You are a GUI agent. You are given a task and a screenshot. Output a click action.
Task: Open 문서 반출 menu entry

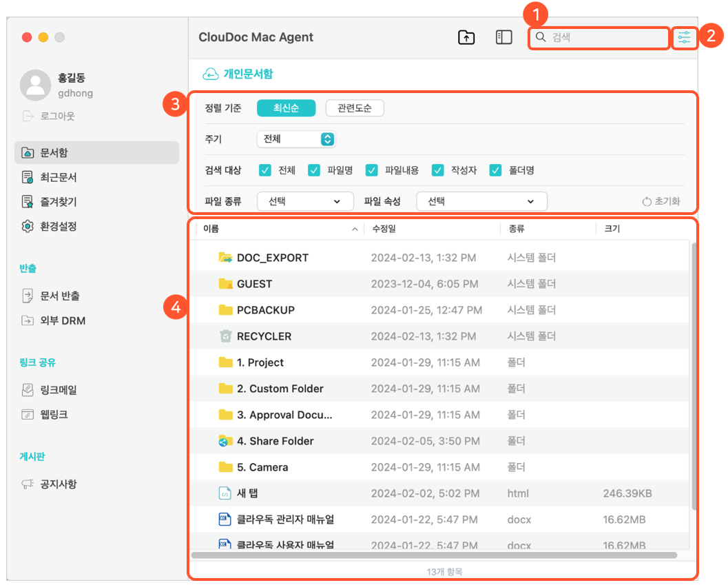[x=60, y=296]
